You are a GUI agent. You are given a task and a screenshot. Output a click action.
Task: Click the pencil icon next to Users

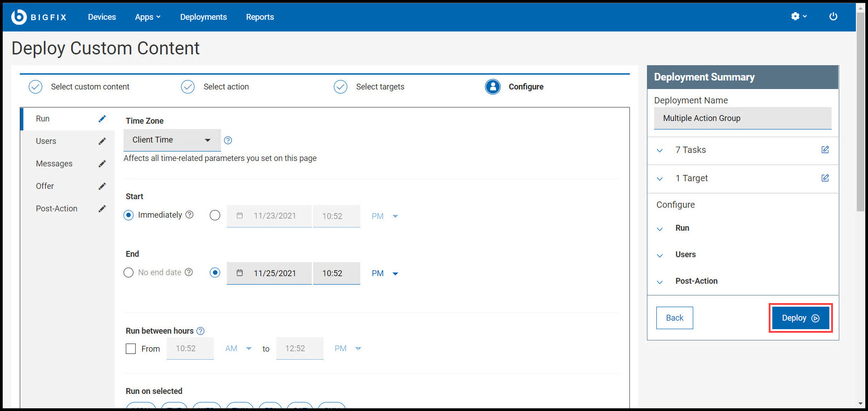point(102,141)
